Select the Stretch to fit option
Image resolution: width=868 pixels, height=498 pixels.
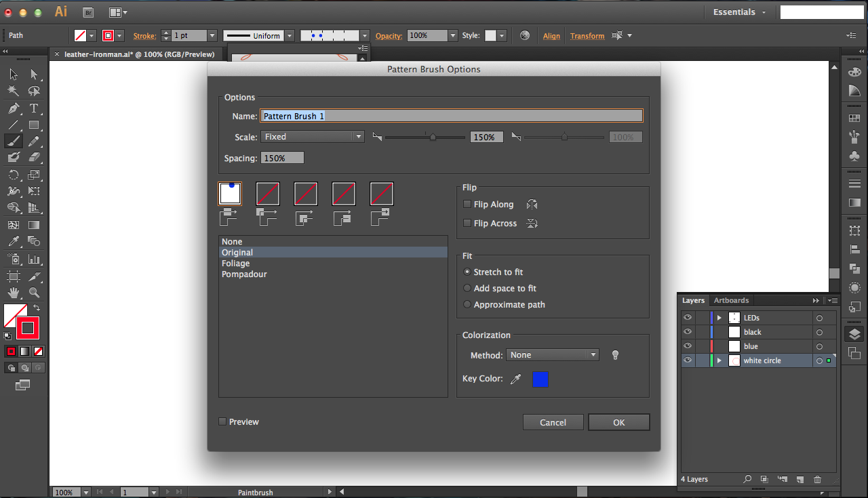pos(467,272)
